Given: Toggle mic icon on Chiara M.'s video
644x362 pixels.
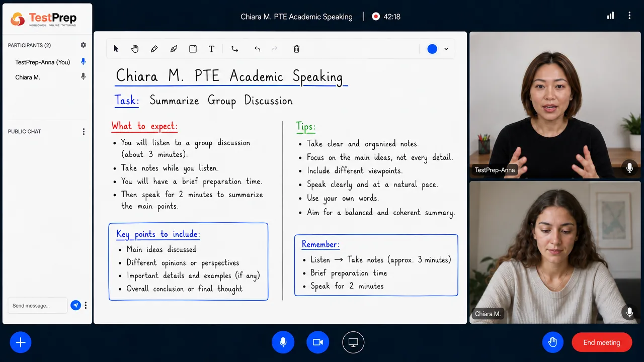Looking at the screenshot, I should (x=629, y=312).
